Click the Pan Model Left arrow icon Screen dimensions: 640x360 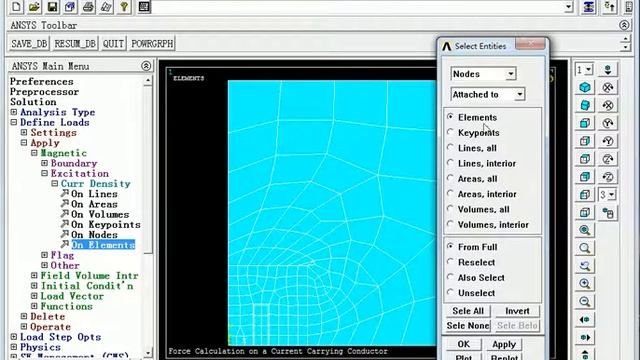click(585, 320)
